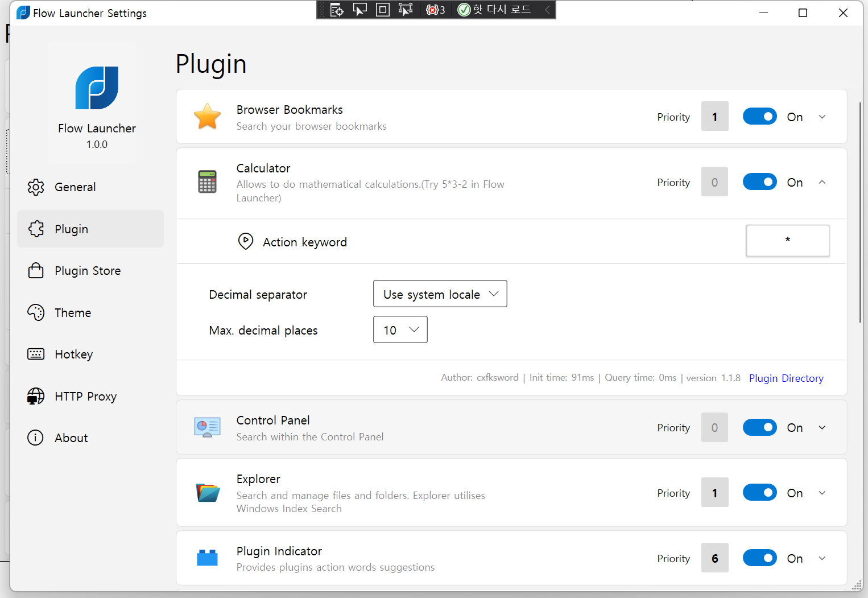Switch to the Theme tab
Screen dimensions: 868x598
point(90,312)
